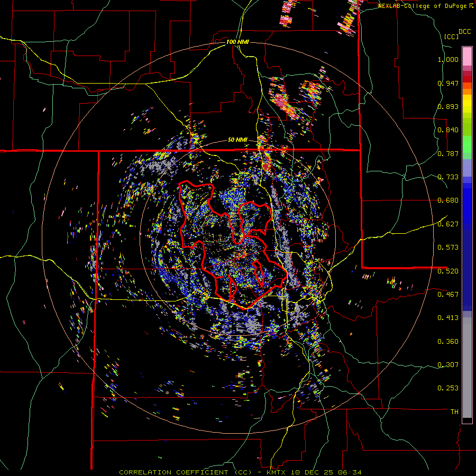Viewport: 476px width, 476px height.
Task: Click the 0.893 scale value
Action: point(448,106)
